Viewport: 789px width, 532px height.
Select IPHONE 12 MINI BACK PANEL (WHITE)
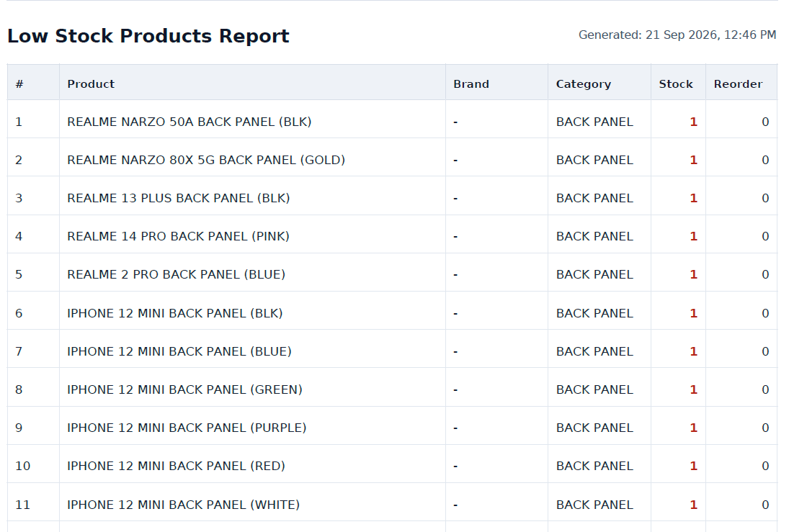(x=184, y=505)
